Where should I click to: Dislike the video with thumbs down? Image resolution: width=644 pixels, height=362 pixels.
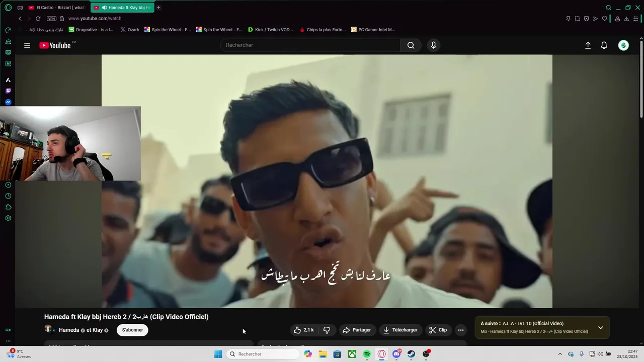point(327,330)
